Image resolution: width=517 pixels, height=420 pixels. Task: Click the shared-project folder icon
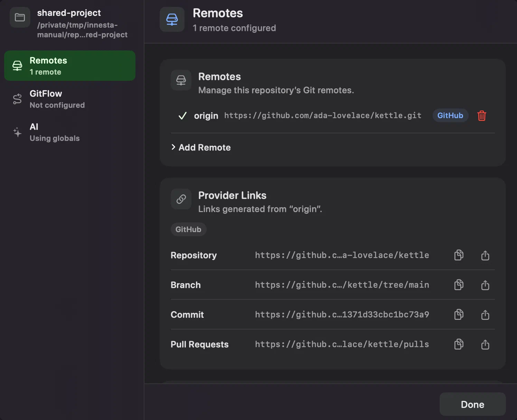coord(20,17)
